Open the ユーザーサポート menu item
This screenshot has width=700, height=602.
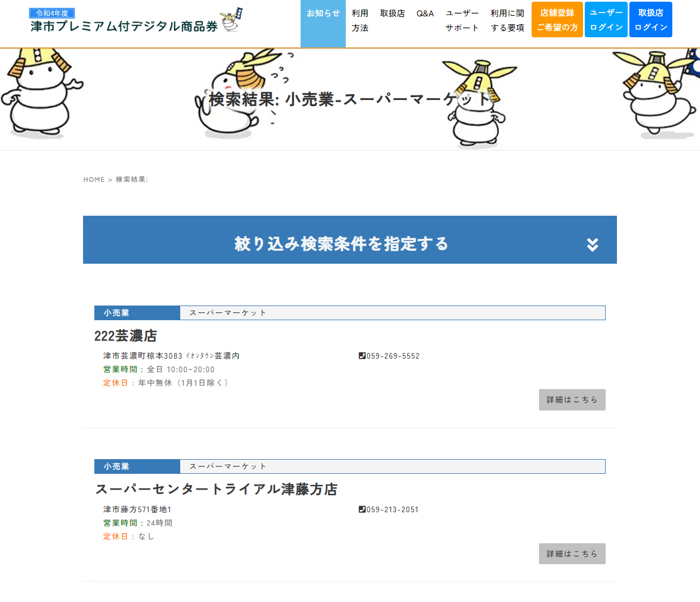tap(462, 20)
